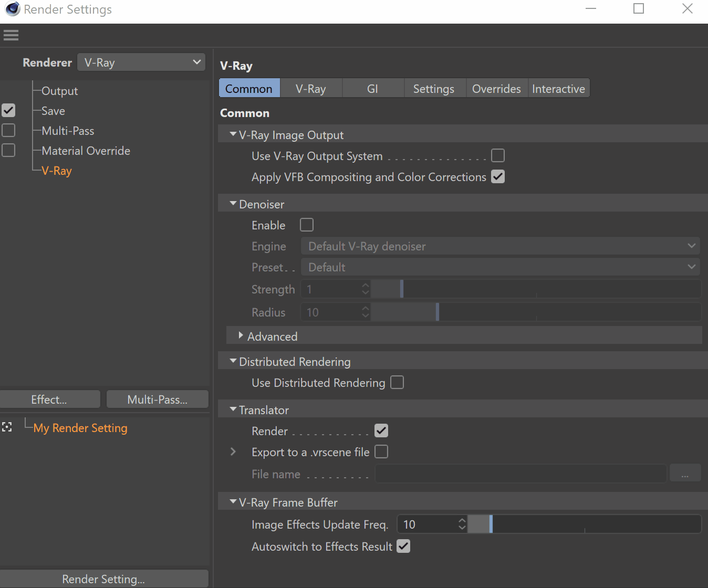The image size is (708, 588).
Task: Click the Image Effects Update Freq. slider
Action: click(584, 524)
